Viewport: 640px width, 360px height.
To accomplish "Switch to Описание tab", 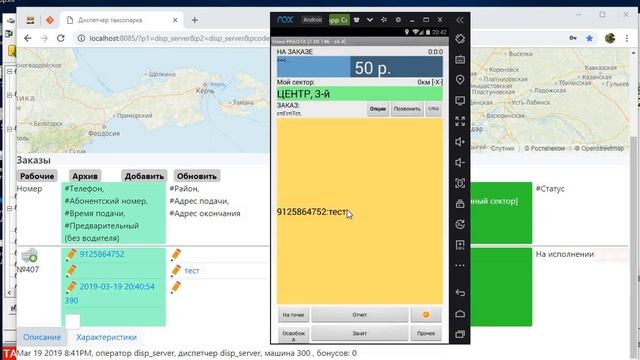I will point(42,337).
